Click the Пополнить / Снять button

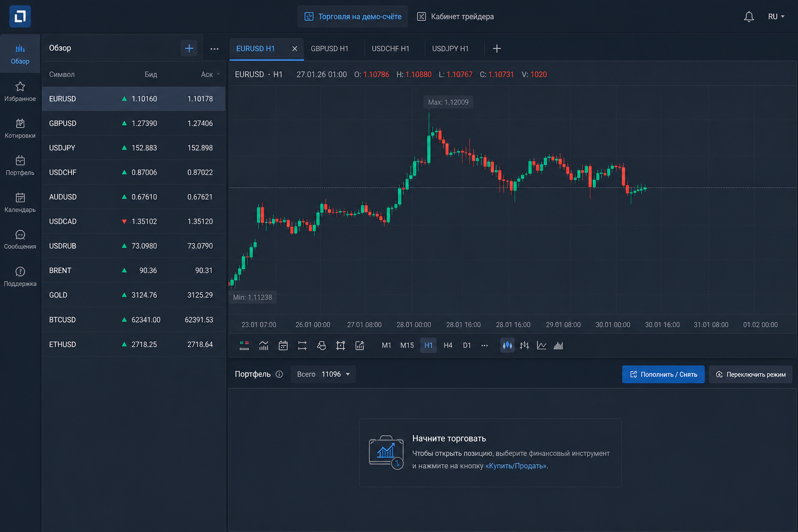(x=663, y=375)
